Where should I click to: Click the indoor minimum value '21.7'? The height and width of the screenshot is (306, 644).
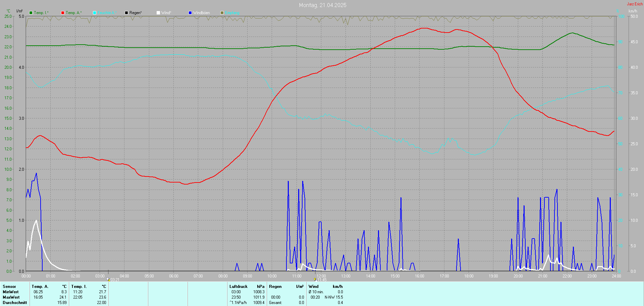[103, 292]
